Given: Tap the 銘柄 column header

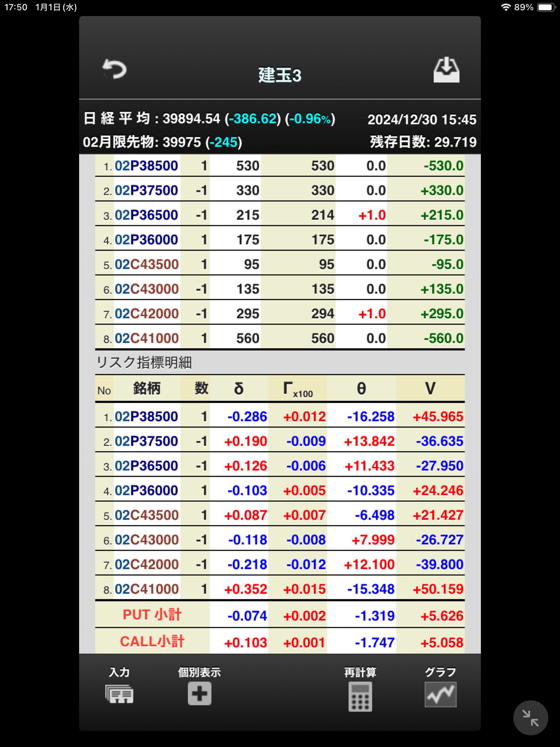Looking at the screenshot, I should click(x=147, y=389).
